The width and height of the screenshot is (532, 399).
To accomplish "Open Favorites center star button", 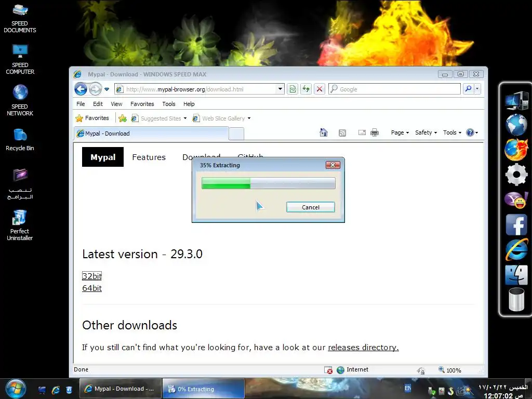I will 92,118.
